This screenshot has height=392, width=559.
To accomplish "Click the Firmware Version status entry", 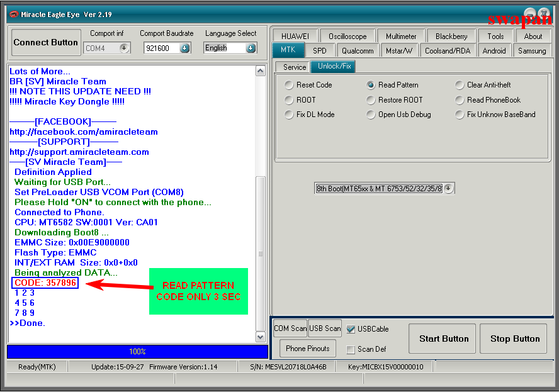I will 183,367.
